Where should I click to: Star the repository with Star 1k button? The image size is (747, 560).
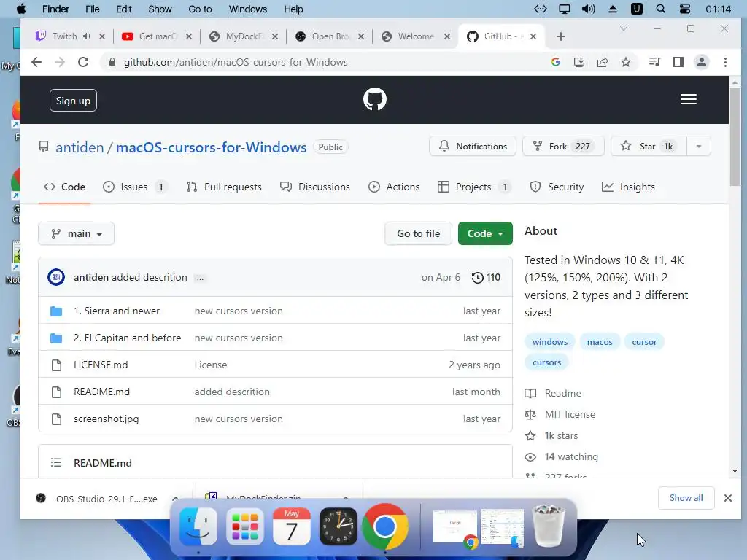tap(649, 146)
